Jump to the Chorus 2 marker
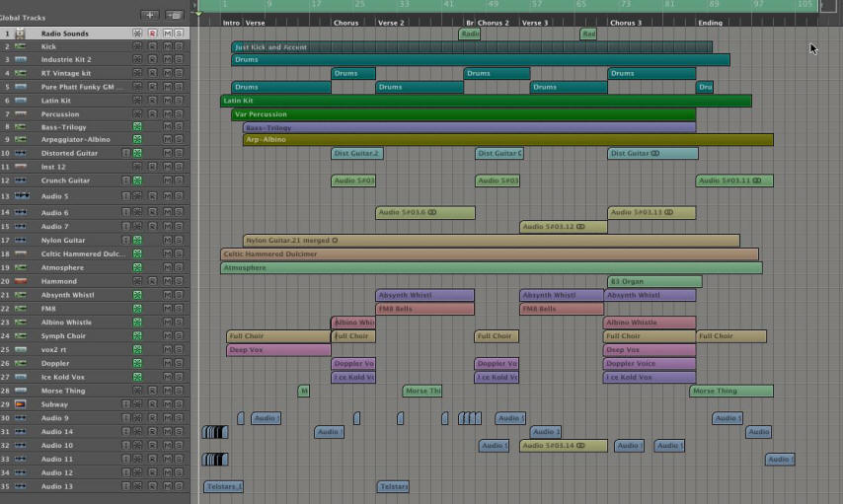Image resolution: width=843 pixels, height=504 pixels. click(x=493, y=23)
